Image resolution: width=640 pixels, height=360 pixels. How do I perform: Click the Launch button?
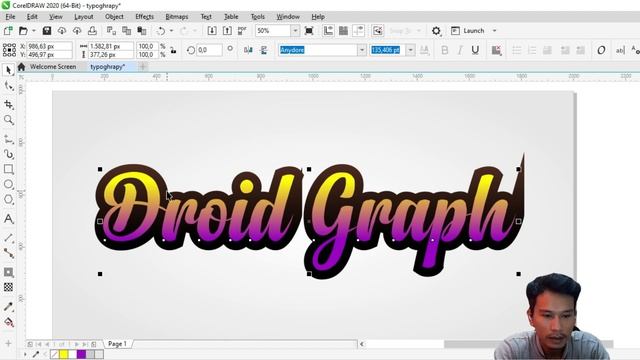pyautogui.click(x=468, y=31)
